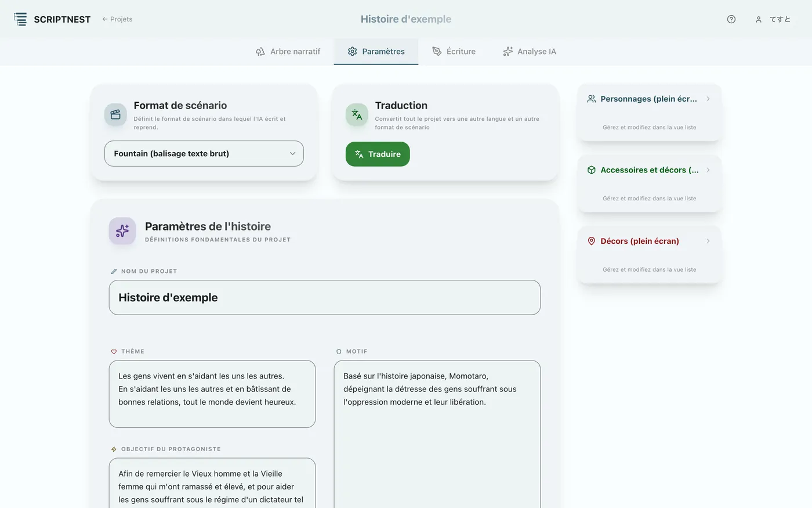
Task: Click the Histoire d'exemple header title
Action: pyautogui.click(x=406, y=19)
